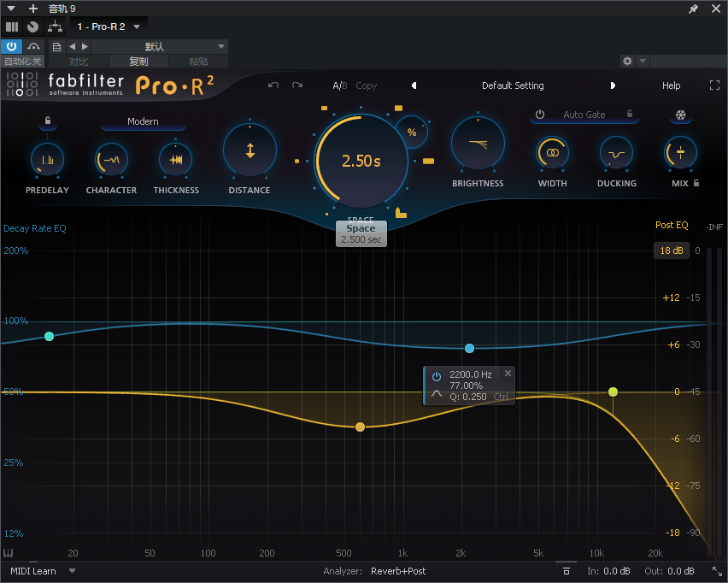
Task: Click the Post EQ label
Action: 672,225
